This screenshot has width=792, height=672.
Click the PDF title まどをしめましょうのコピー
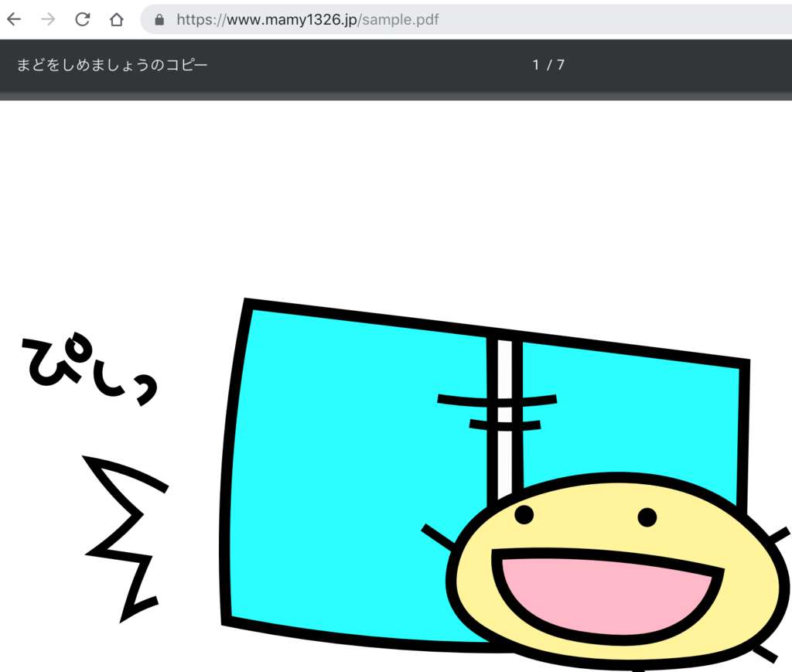112,65
